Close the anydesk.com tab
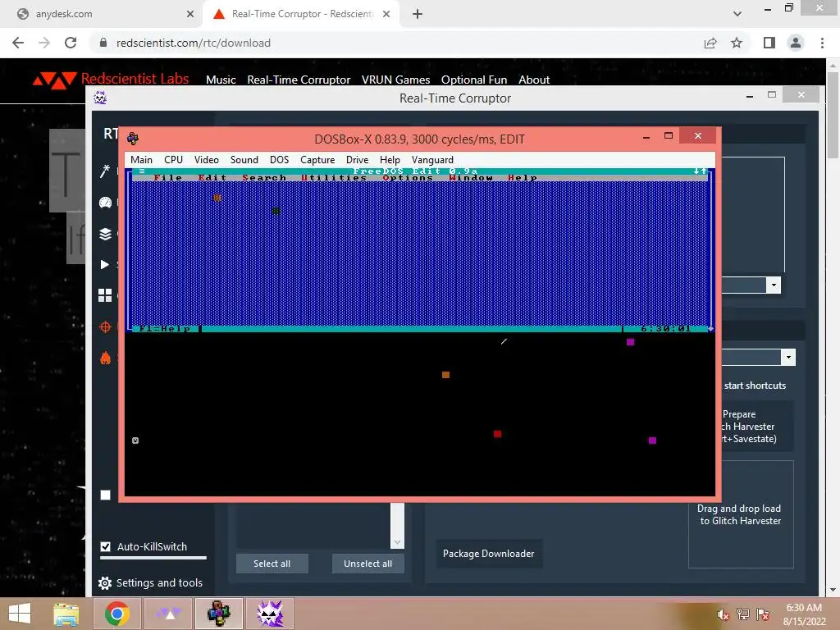This screenshot has height=630, width=840. [x=190, y=14]
